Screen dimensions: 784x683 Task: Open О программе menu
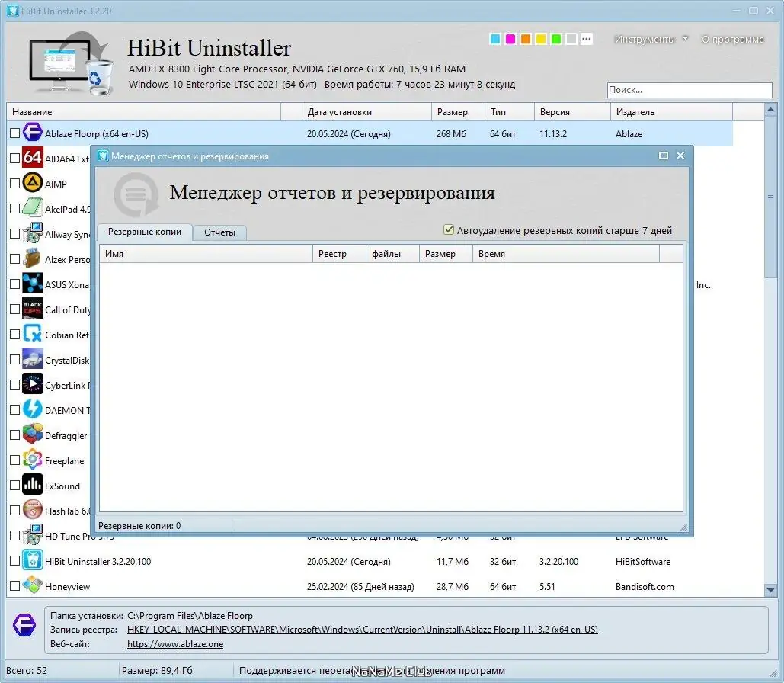tap(732, 39)
